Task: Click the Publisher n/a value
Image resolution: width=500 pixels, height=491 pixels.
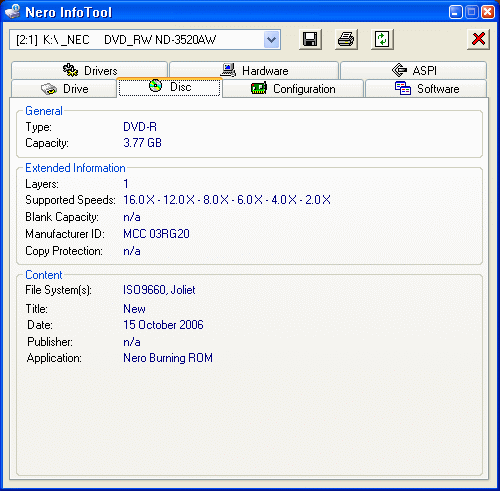Action: point(132,342)
